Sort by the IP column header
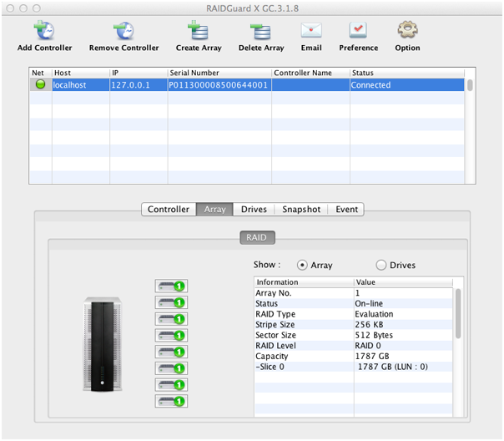Image resolution: width=504 pixels, height=441 pixels. [139, 73]
